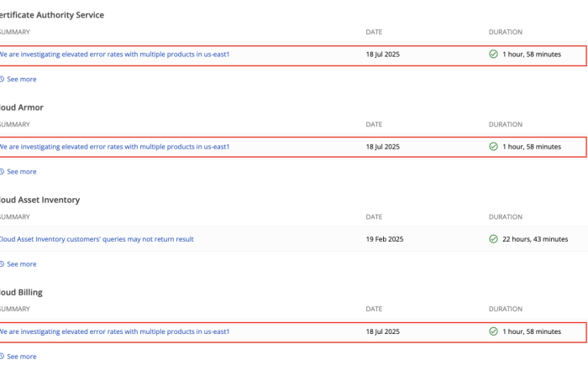Click the DURATION header under Certificate Authority Service

[506, 32]
